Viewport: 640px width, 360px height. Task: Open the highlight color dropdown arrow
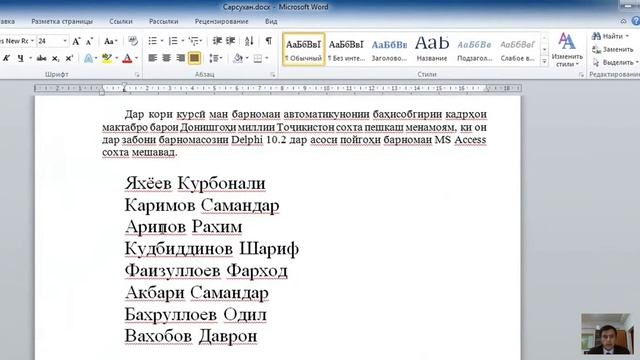(x=117, y=58)
